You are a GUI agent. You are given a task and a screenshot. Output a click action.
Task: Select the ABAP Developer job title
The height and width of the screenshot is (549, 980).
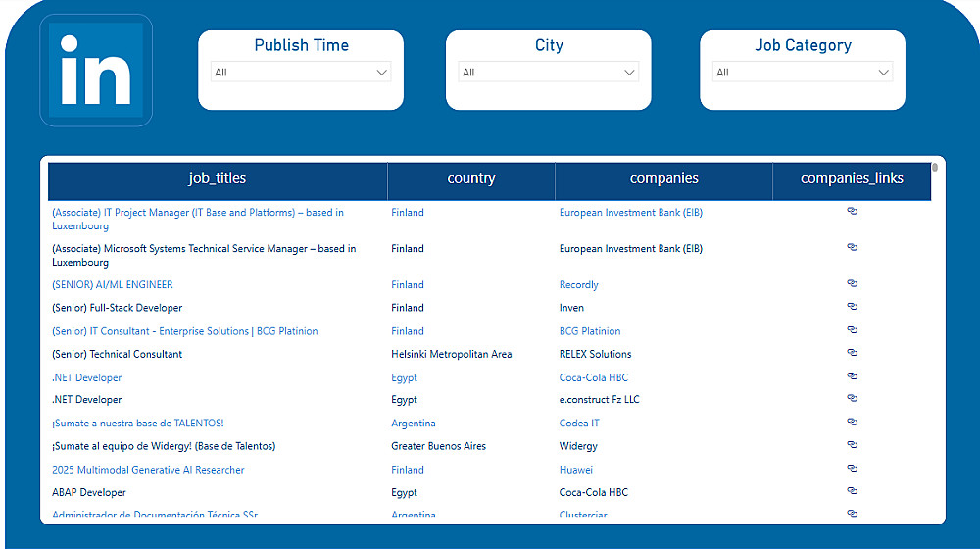point(89,493)
